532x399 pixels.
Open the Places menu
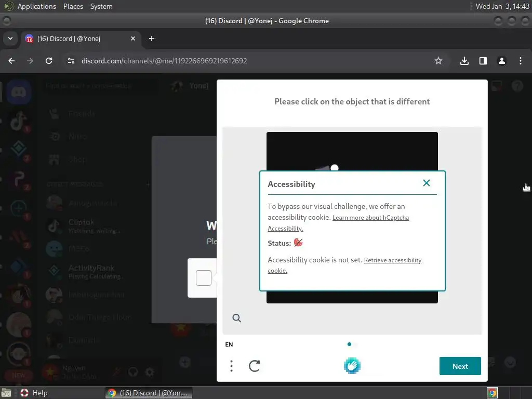tap(73, 6)
